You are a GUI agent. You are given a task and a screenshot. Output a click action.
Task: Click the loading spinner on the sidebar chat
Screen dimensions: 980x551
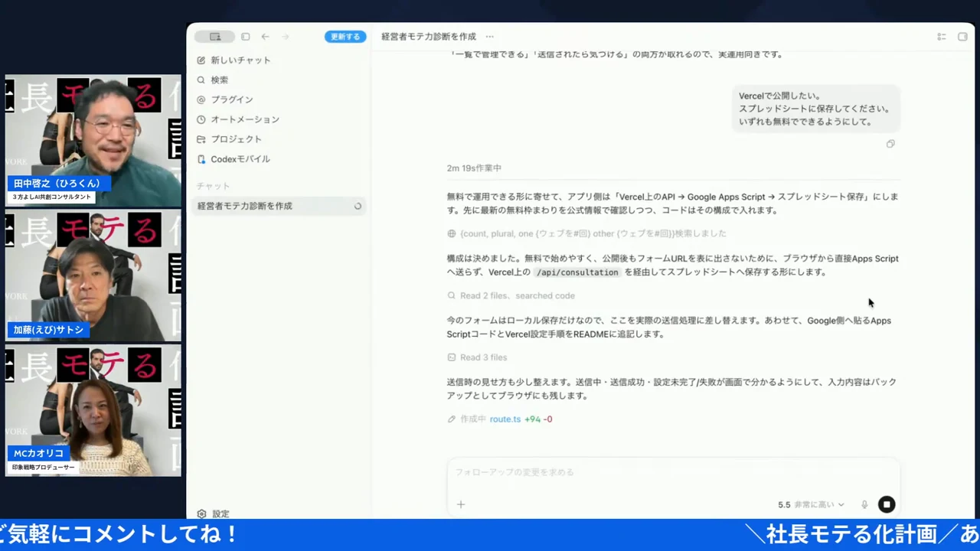tap(358, 206)
